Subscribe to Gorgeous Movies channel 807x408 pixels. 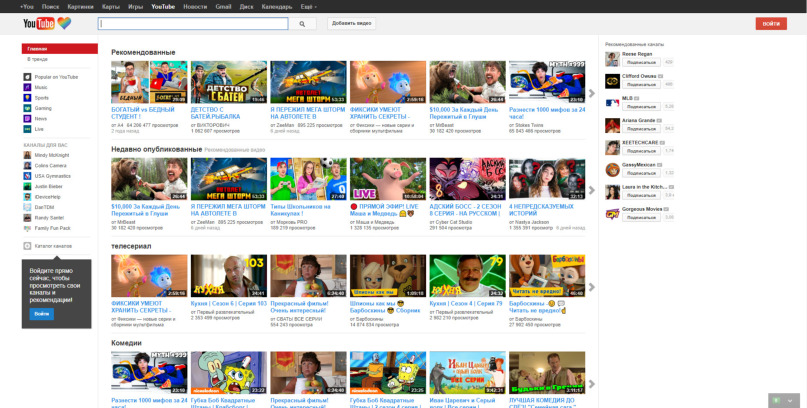[641, 218]
